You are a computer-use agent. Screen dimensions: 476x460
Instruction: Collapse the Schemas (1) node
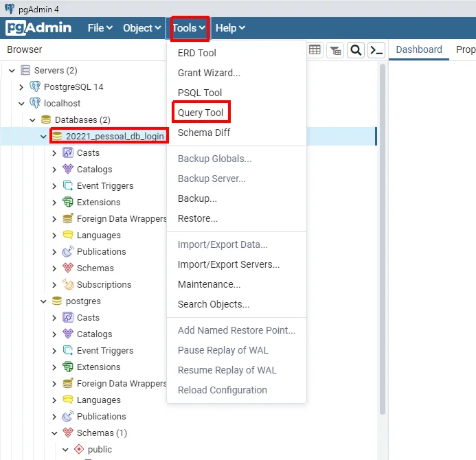[54, 433]
